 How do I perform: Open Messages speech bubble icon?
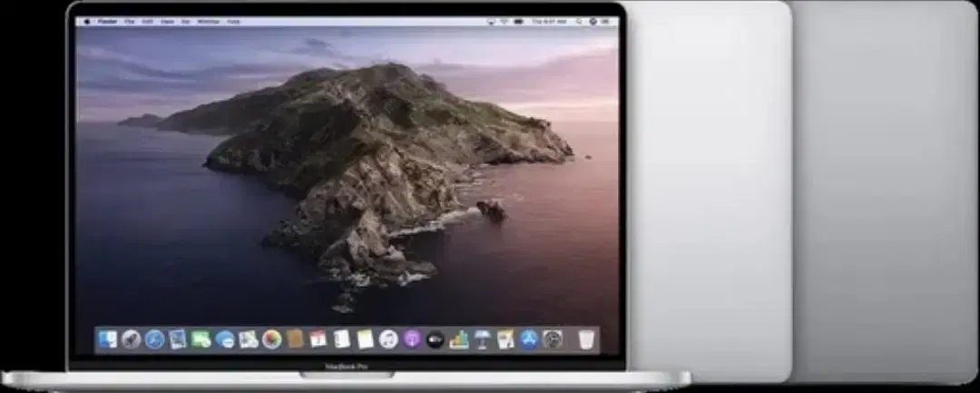coord(225,339)
